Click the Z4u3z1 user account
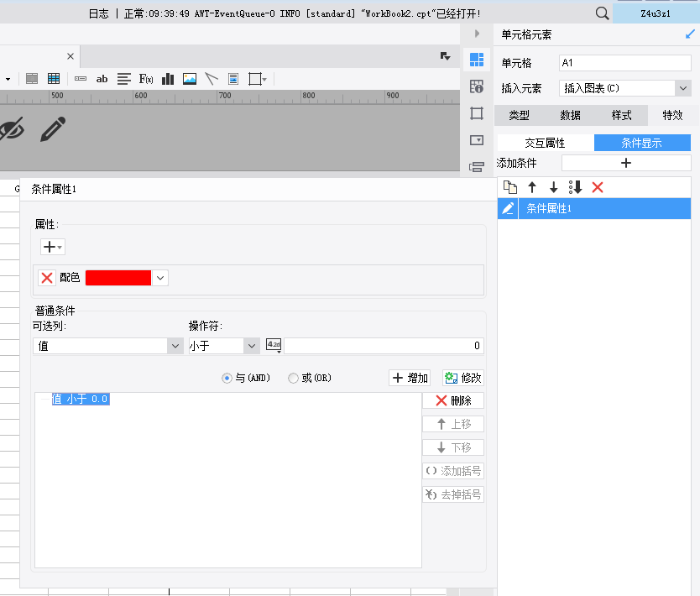The width and height of the screenshot is (700, 596). (655, 13)
